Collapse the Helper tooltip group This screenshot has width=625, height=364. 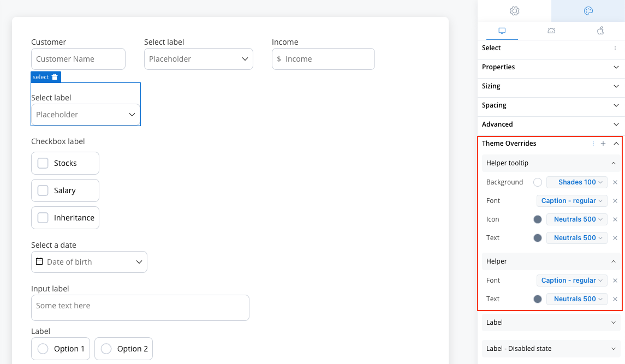point(614,163)
